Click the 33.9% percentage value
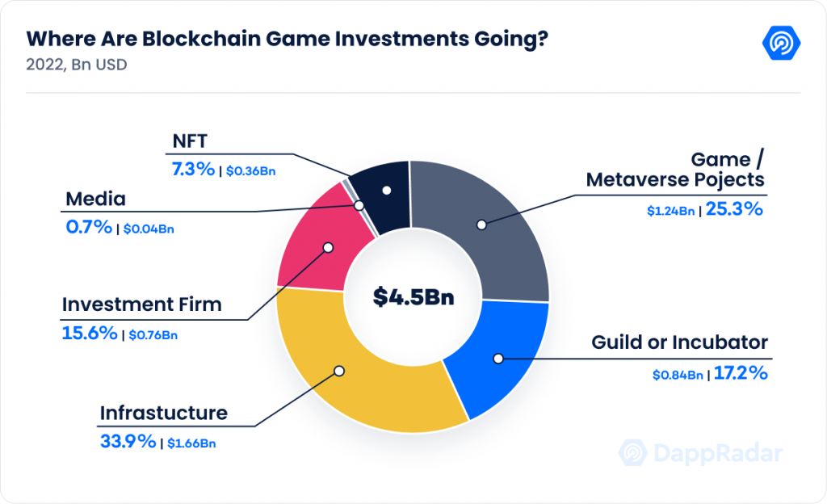 128,441
